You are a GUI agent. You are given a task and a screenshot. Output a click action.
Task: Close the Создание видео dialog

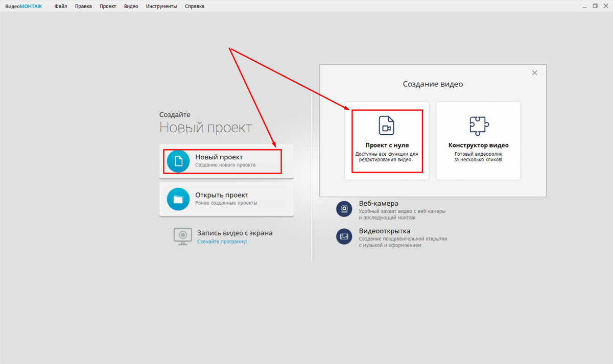(x=534, y=73)
